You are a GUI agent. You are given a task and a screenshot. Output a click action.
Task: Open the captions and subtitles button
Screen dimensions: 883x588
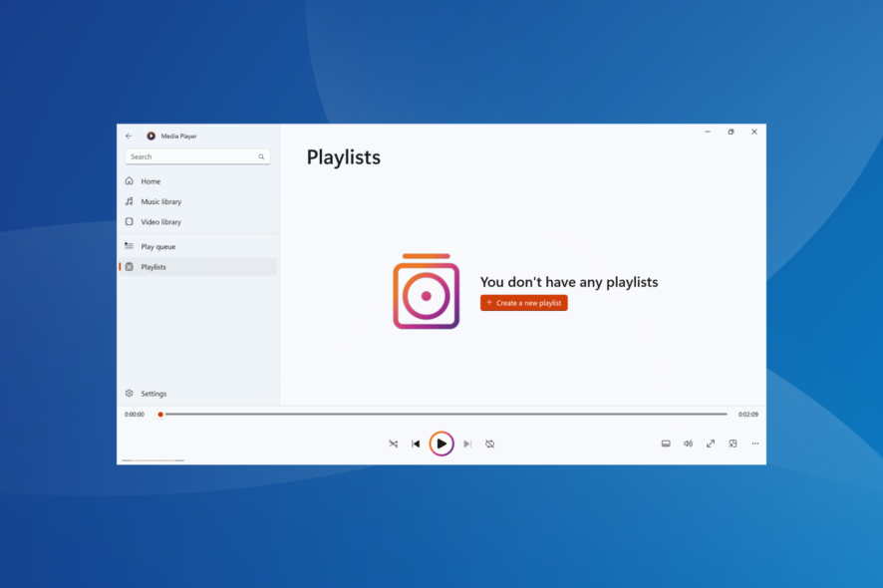click(x=666, y=443)
